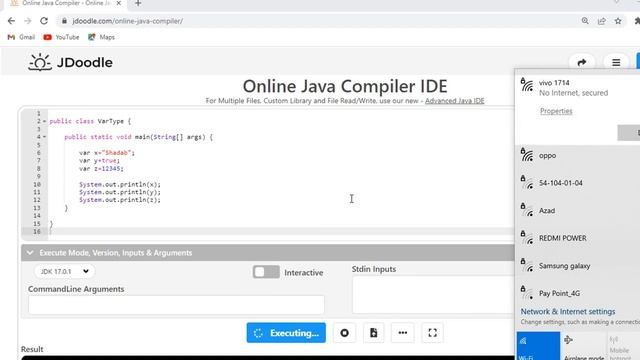Open the hamburger menu
The height and width of the screenshot is (360, 640).
(616, 62)
